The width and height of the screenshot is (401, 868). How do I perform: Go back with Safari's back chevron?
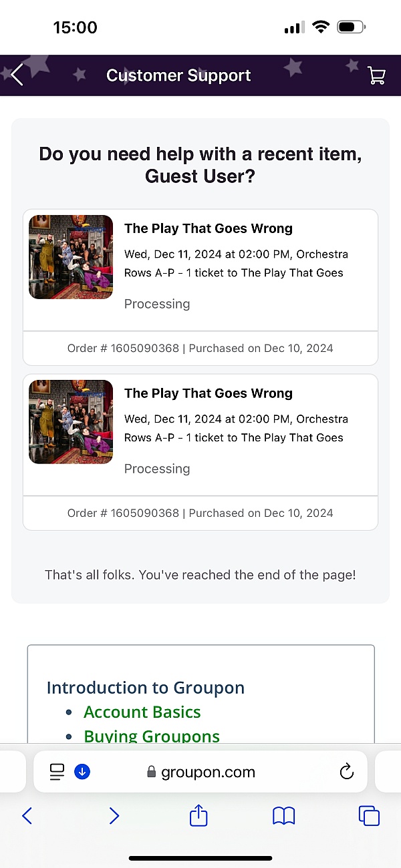pos(27,815)
